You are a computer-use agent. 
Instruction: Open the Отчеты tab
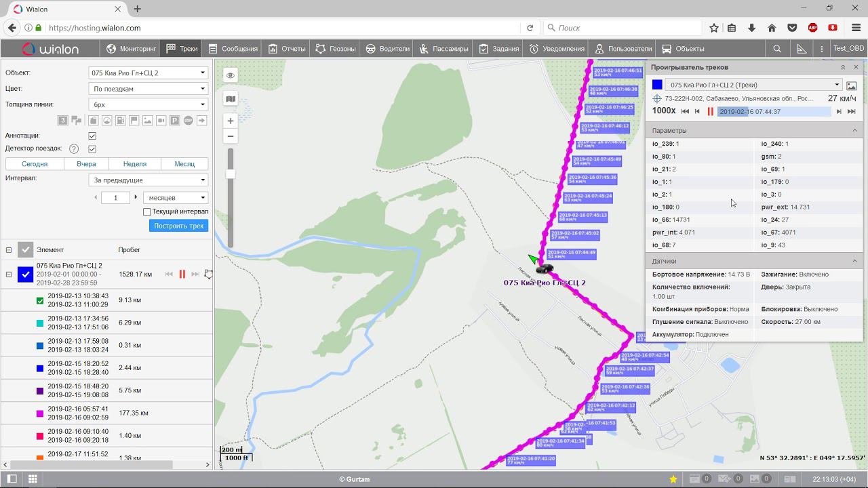coord(287,49)
